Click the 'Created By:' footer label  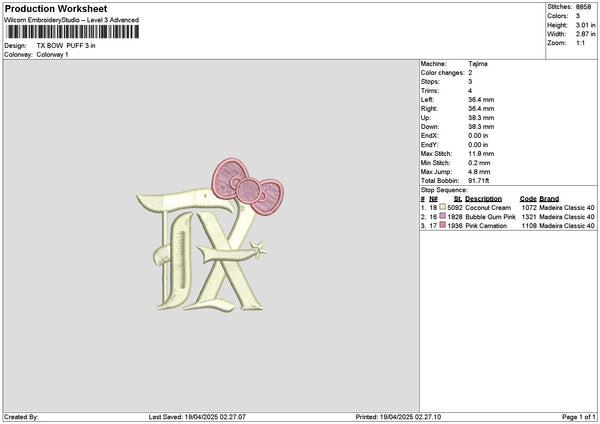tap(21, 417)
